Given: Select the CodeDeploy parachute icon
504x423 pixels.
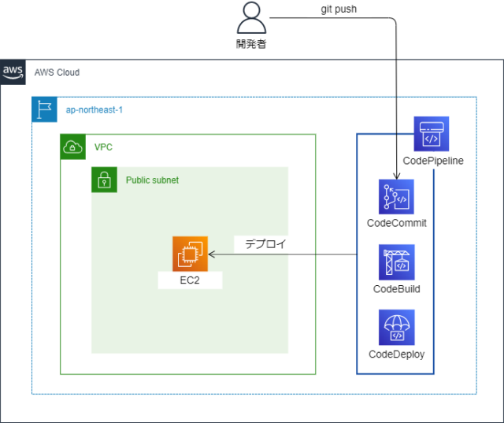Looking at the screenshot, I should pos(396,327).
